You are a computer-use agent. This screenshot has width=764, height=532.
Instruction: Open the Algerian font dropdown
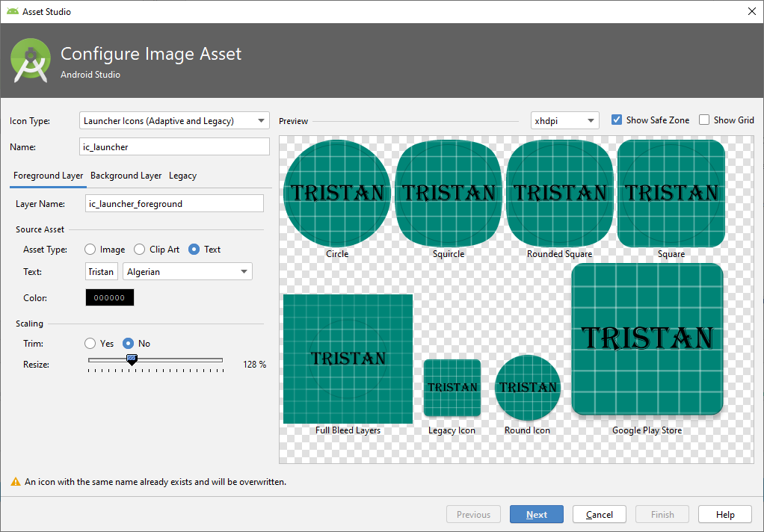pyautogui.click(x=187, y=271)
